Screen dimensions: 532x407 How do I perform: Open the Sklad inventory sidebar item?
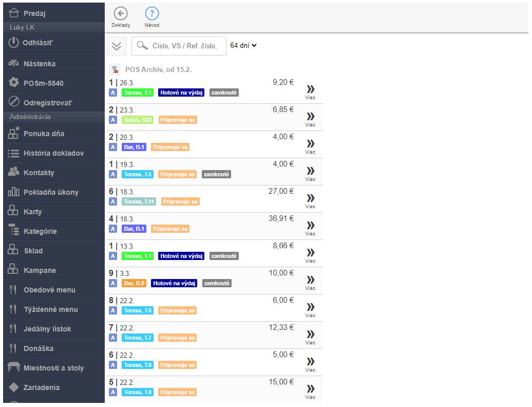[33, 251]
